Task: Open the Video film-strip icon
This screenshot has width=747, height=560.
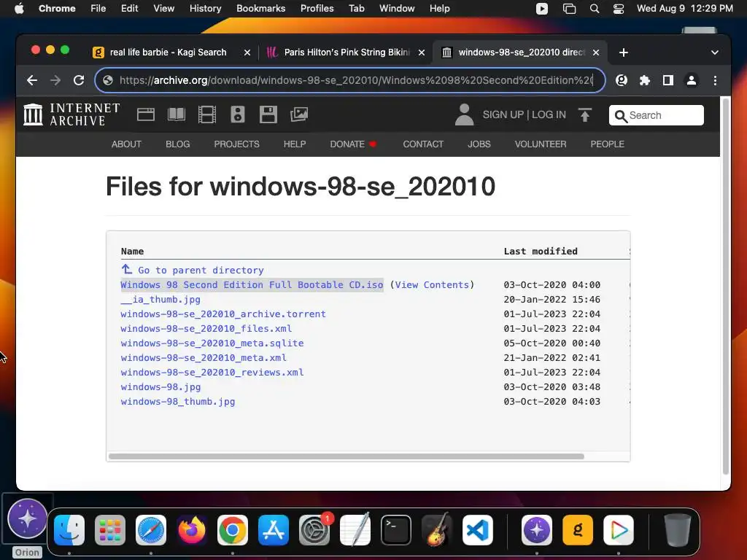Action: [x=206, y=114]
